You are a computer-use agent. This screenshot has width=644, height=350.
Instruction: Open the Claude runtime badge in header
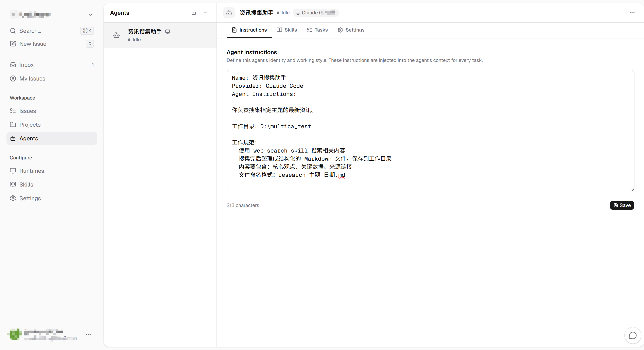tap(315, 13)
